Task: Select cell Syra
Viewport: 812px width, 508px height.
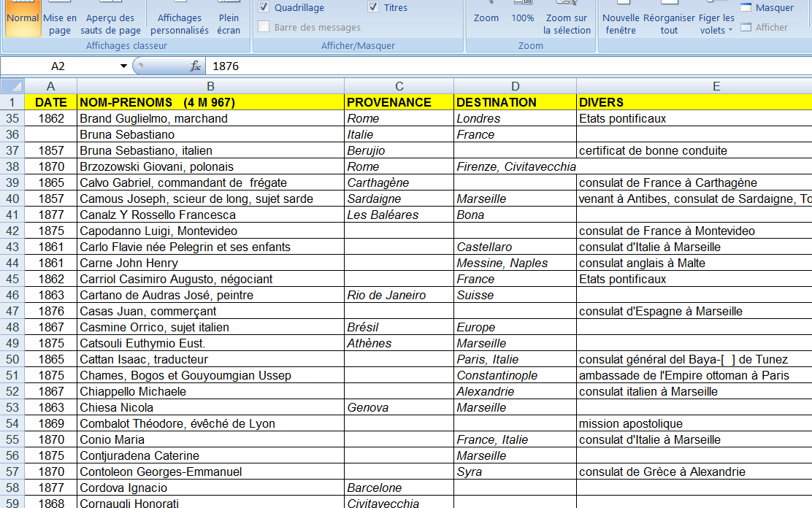Action: point(515,472)
